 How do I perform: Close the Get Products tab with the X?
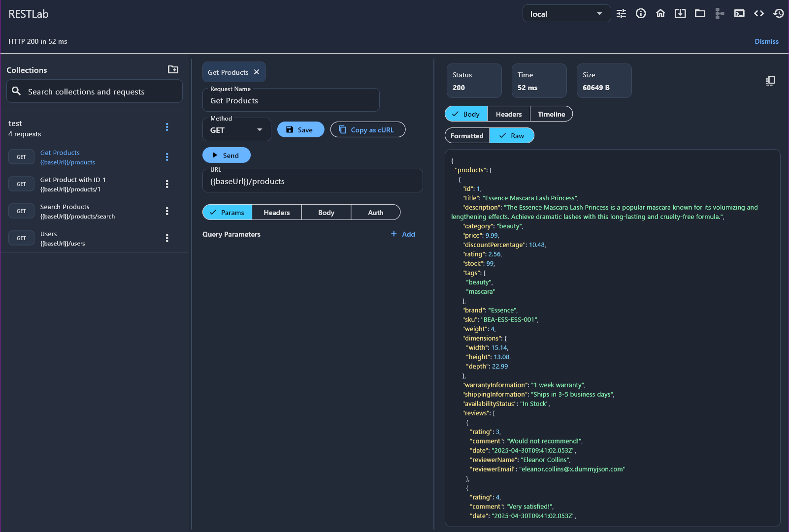tap(257, 72)
